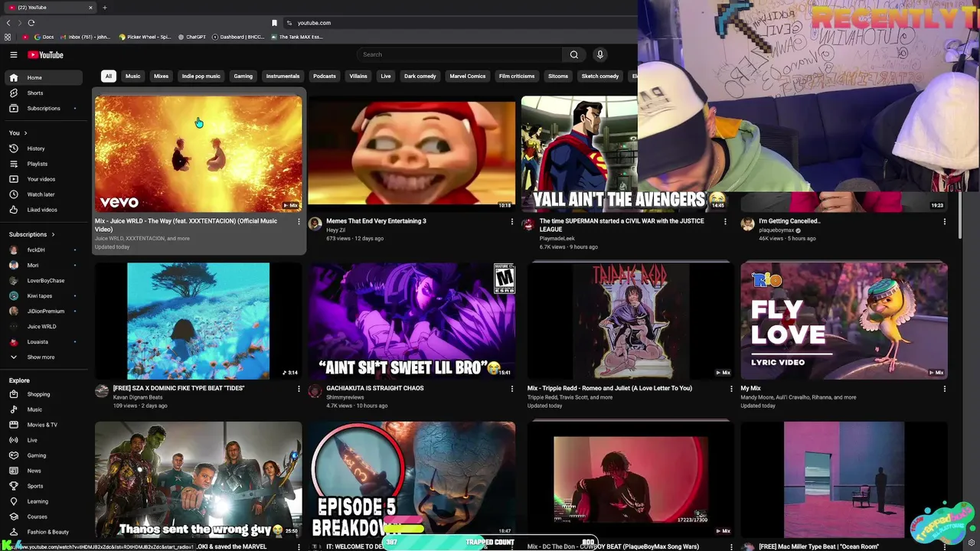The height and width of the screenshot is (551, 980).
Task: Select the Dark comedy filter chip
Action: [420, 76]
